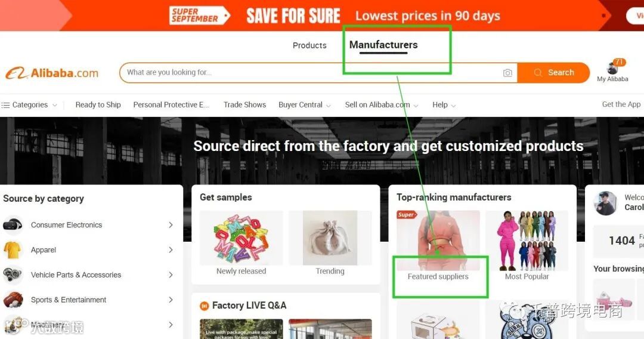Click the Alibaba.com logo
This screenshot has width=644, height=339.
(52, 73)
